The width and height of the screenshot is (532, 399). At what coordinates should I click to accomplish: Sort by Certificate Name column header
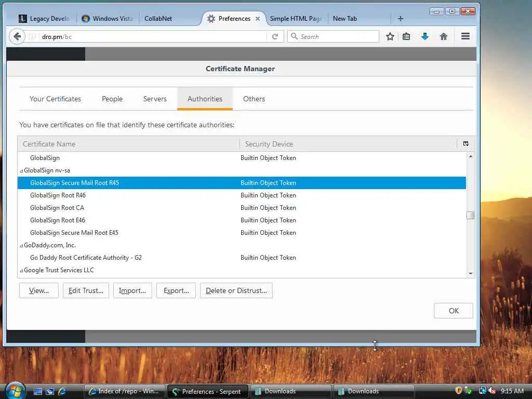coord(129,144)
